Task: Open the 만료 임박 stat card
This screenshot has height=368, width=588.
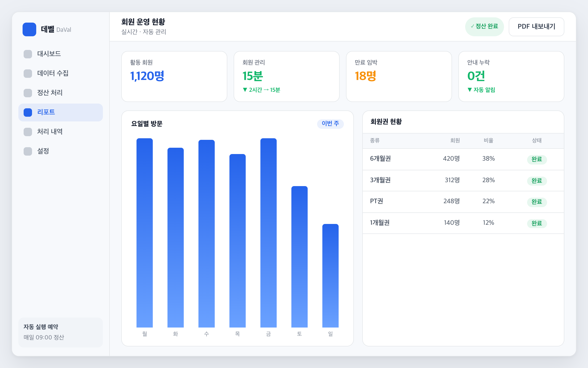Action: 399,76
